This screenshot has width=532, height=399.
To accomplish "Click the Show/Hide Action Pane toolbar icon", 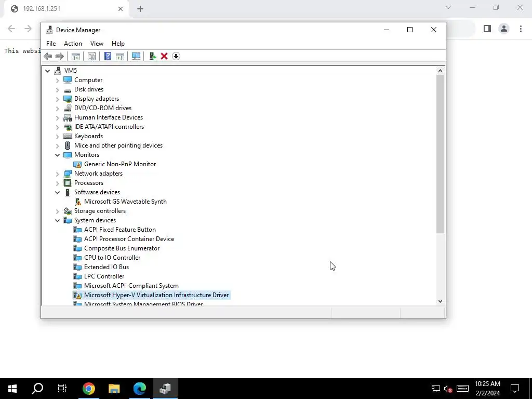I will (120, 56).
